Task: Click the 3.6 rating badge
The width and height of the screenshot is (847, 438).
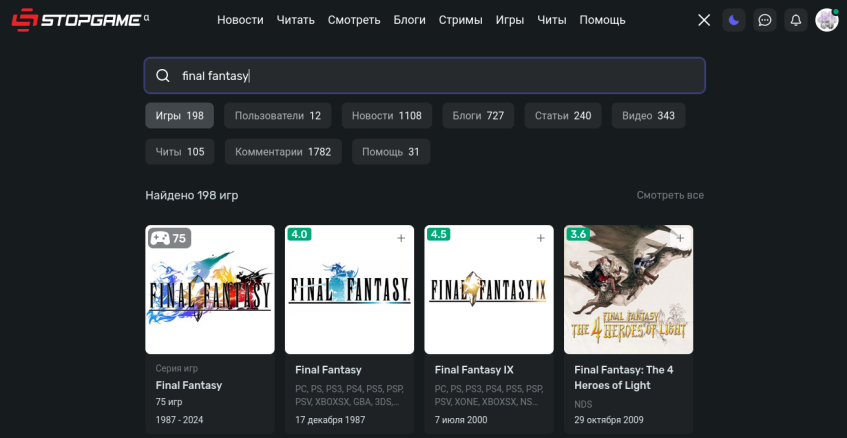Action: (578, 234)
